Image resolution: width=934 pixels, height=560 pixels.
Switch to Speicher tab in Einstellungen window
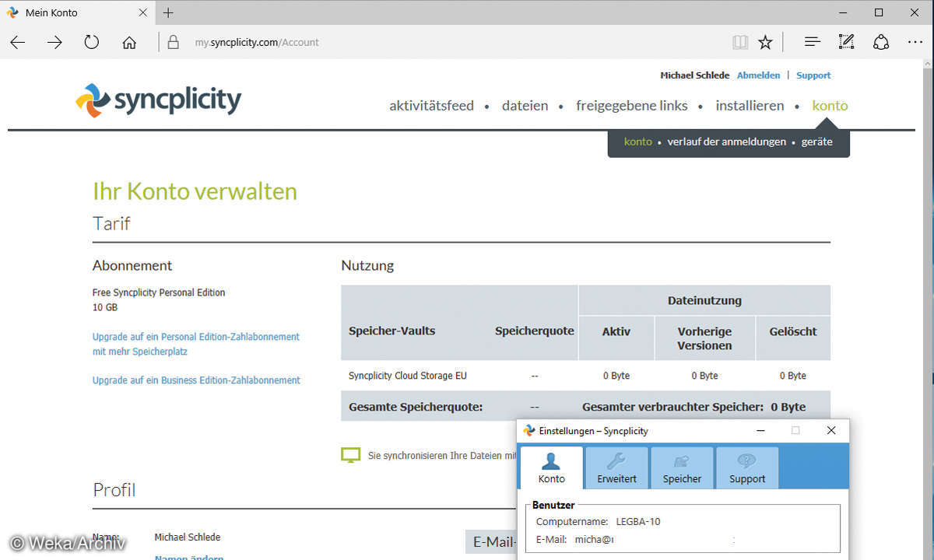[x=682, y=467]
